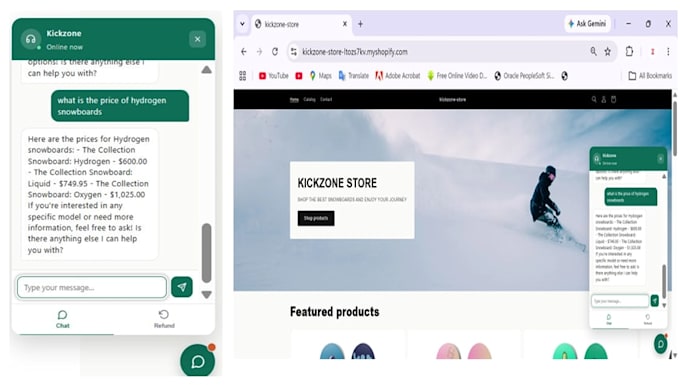Open the apps grid in bookmarks bar
This screenshot has height=385, width=680.
(x=242, y=76)
